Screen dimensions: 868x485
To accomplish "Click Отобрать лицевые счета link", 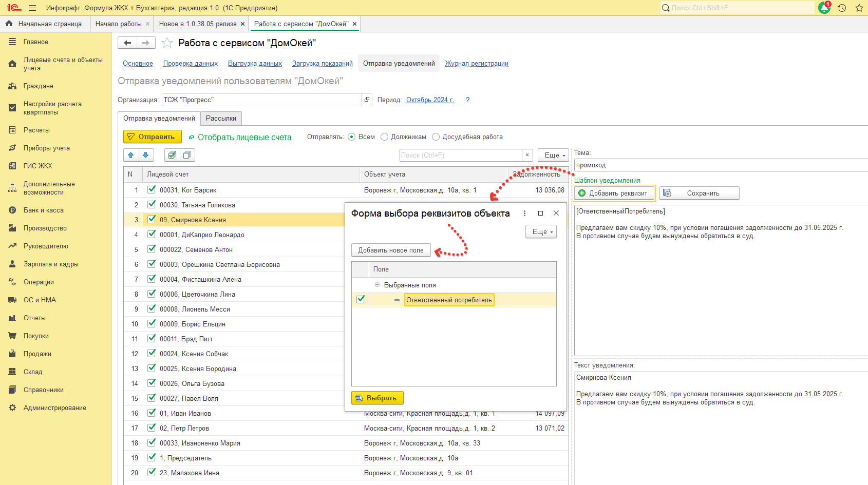I will 244,138.
